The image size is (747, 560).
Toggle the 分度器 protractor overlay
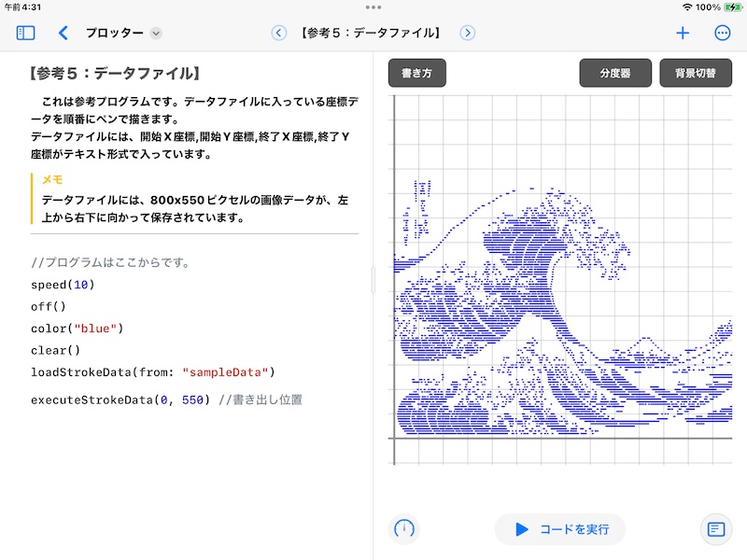[615, 73]
